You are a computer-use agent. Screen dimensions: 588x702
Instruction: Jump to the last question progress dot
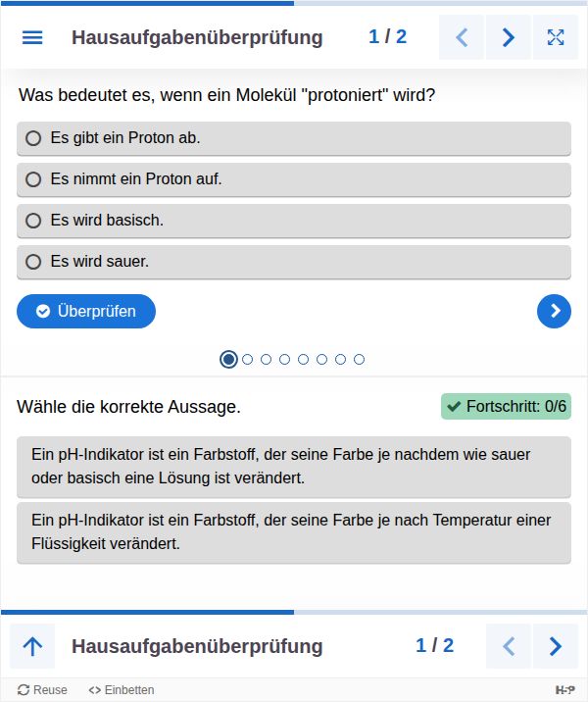tap(359, 360)
